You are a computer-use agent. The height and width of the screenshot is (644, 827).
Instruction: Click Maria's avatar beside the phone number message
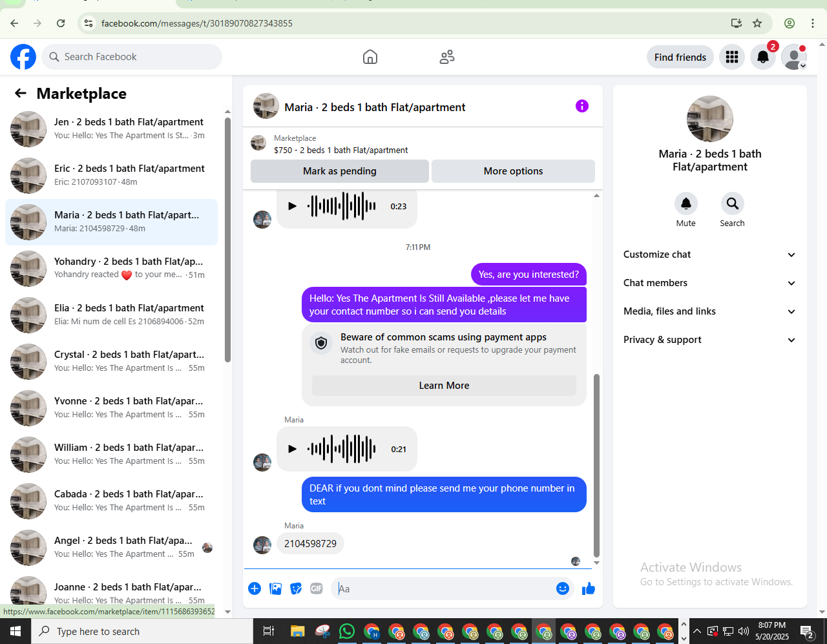262,545
